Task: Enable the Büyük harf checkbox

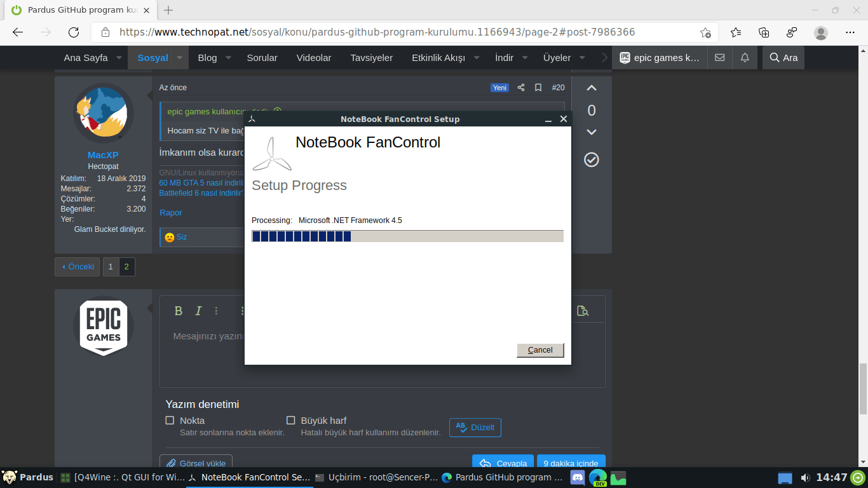Action: coord(291,420)
